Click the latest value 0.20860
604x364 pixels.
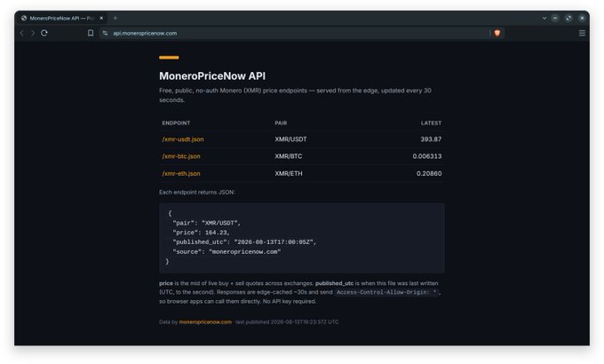429,173
